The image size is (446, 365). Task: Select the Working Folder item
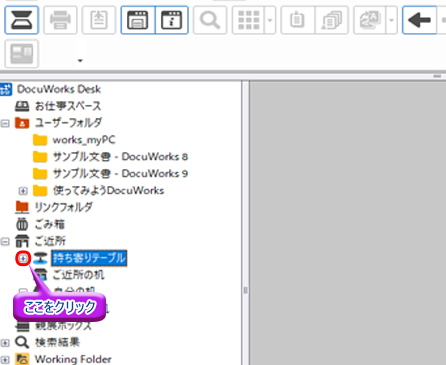(x=63, y=359)
